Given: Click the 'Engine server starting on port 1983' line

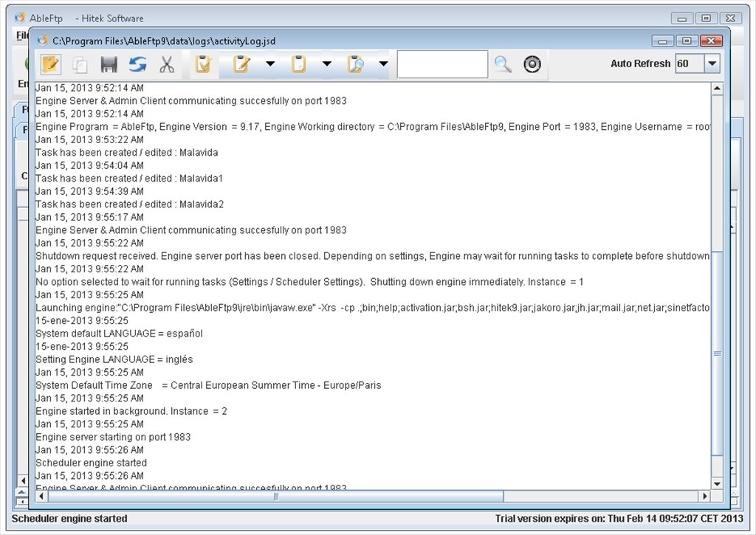Looking at the screenshot, I should tap(113, 437).
